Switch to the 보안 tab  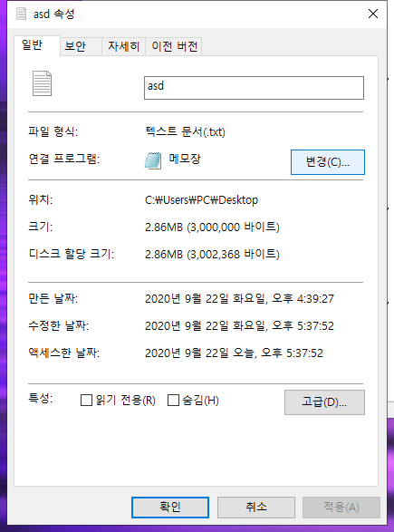[x=75, y=46]
